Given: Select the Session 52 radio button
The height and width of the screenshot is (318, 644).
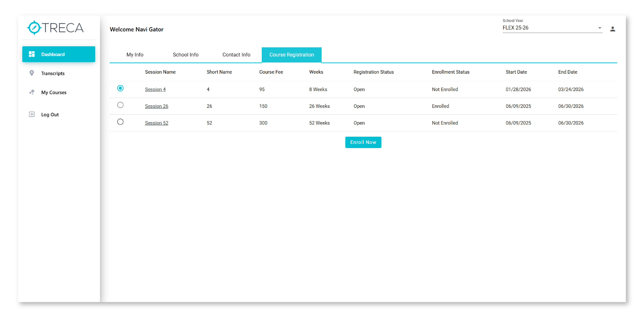Looking at the screenshot, I should point(120,122).
